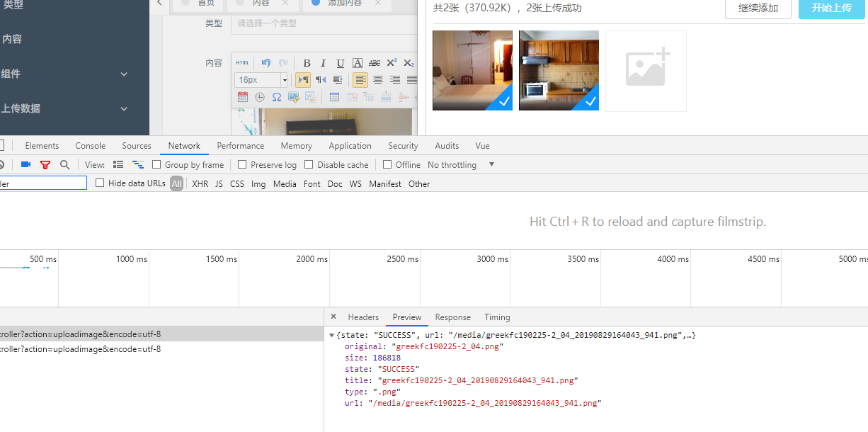
Task: Toggle bold formatting in editor toolbar
Action: (x=307, y=63)
